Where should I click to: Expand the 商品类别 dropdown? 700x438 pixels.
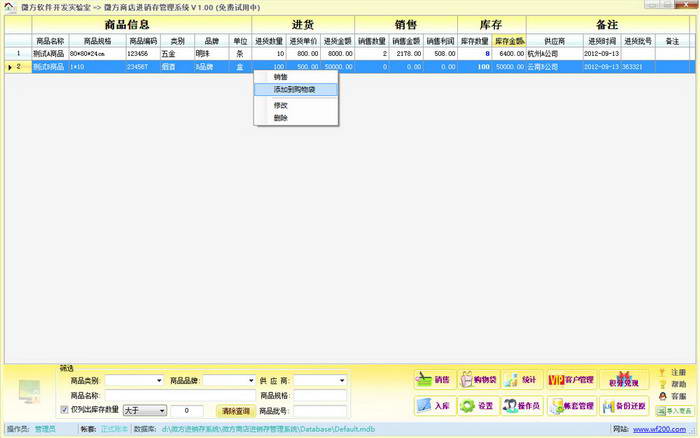coord(159,380)
